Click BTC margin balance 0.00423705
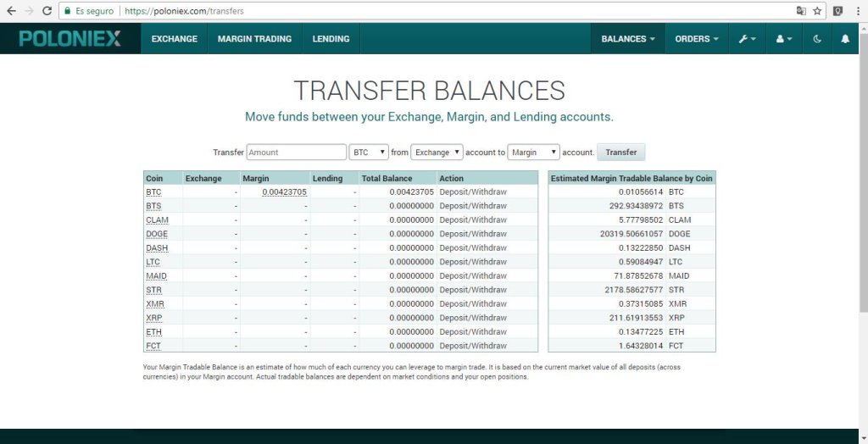The height and width of the screenshot is (444, 868). coord(285,192)
